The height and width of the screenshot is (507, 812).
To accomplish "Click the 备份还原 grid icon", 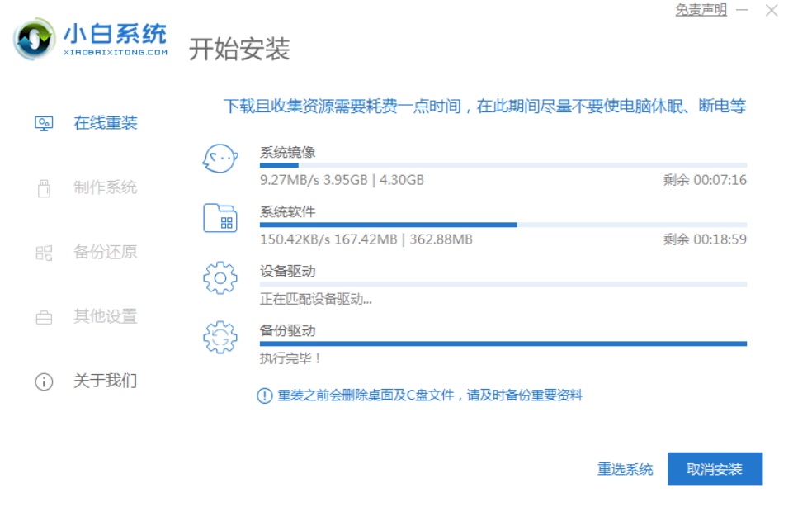I will pos(44,253).
